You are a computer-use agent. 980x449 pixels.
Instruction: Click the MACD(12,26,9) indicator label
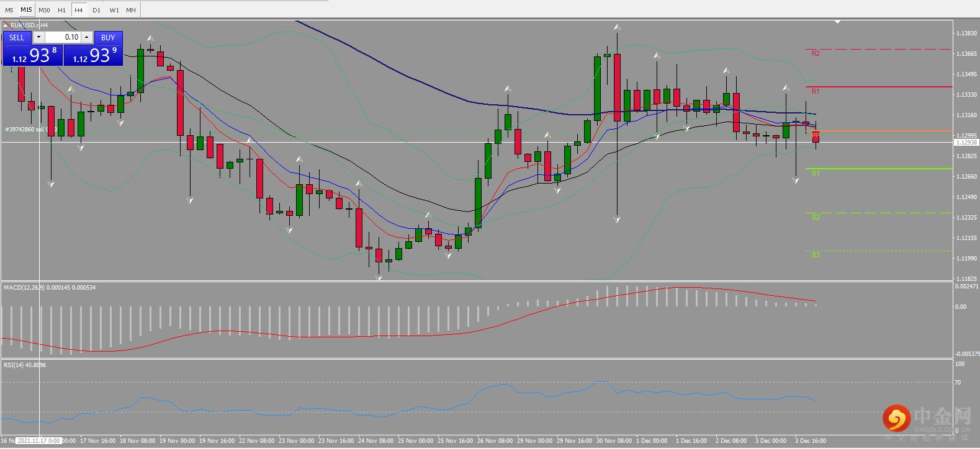pyautogui.click(x=50, y=288)
